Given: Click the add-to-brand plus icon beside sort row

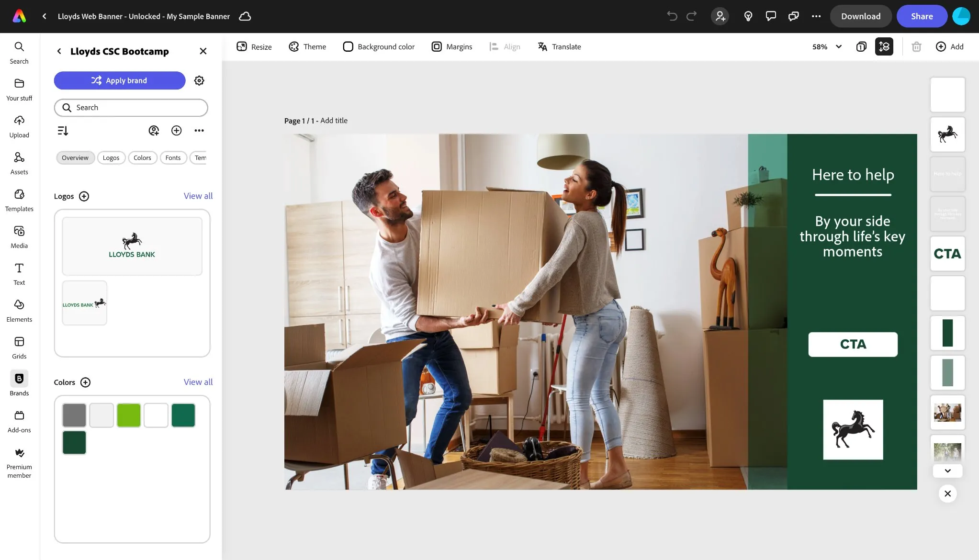Looking at the screenshot, I should (x=177, y=131).
